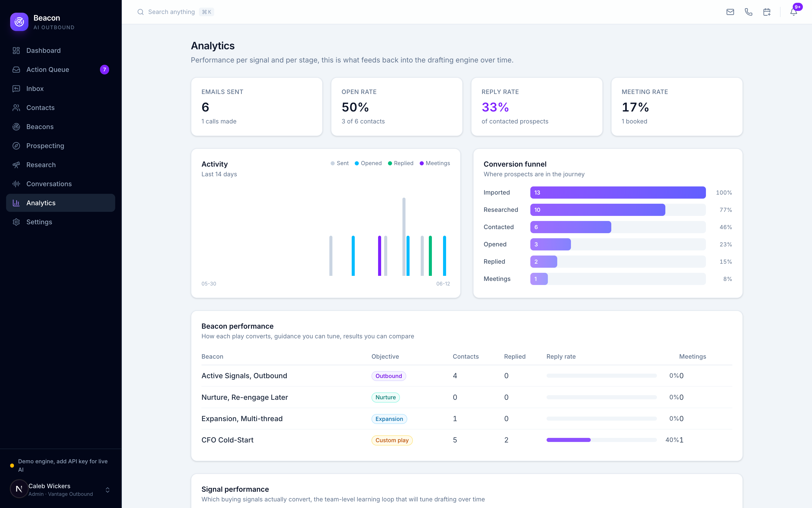Click the Custom play tag

coord(392,440)
